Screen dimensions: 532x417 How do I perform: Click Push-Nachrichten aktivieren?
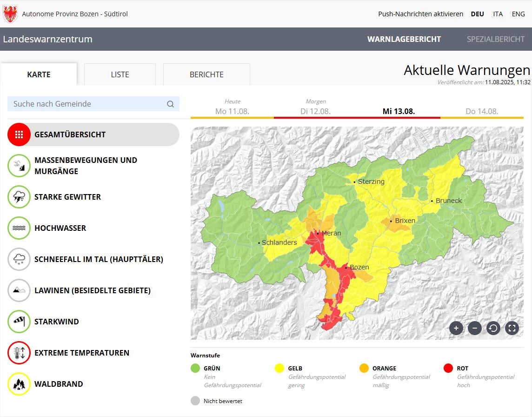(x=420, y=13)
